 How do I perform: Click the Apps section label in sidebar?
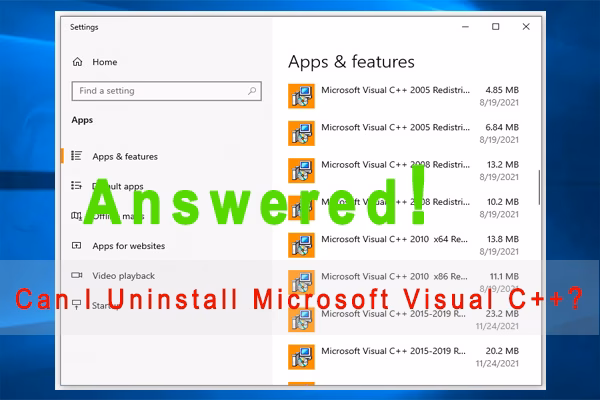(82, 120)
